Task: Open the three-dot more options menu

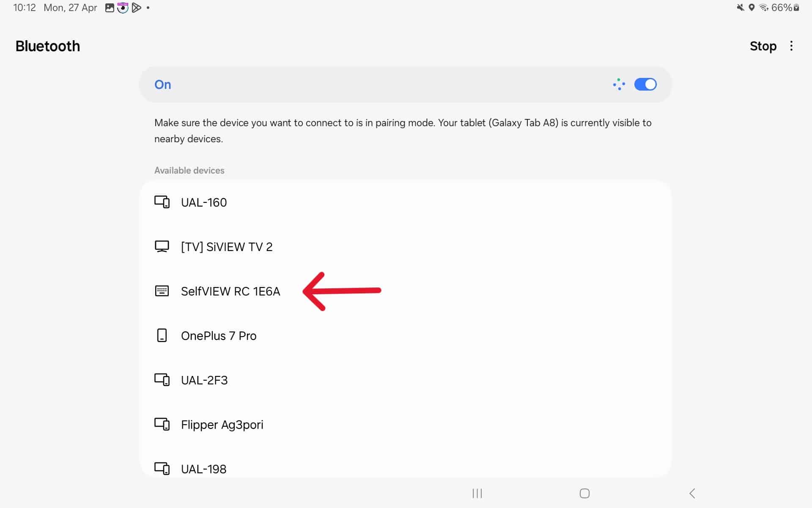Action: [791, 46]
